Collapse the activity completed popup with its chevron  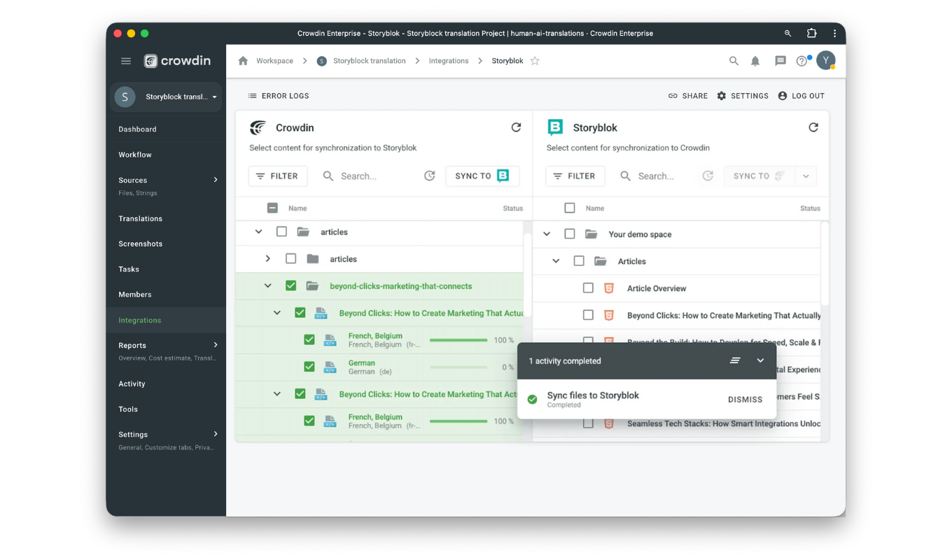click(760, 360)
